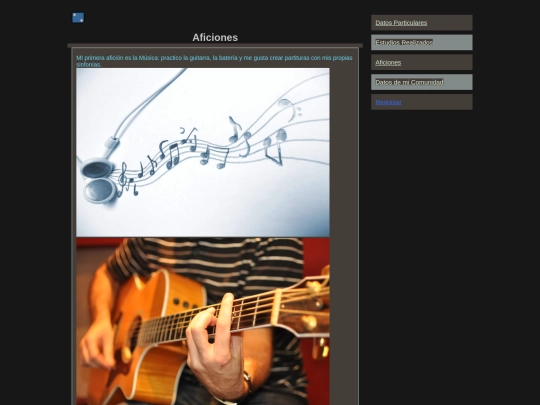Click the music notes and earphones image

pos(203,152)
